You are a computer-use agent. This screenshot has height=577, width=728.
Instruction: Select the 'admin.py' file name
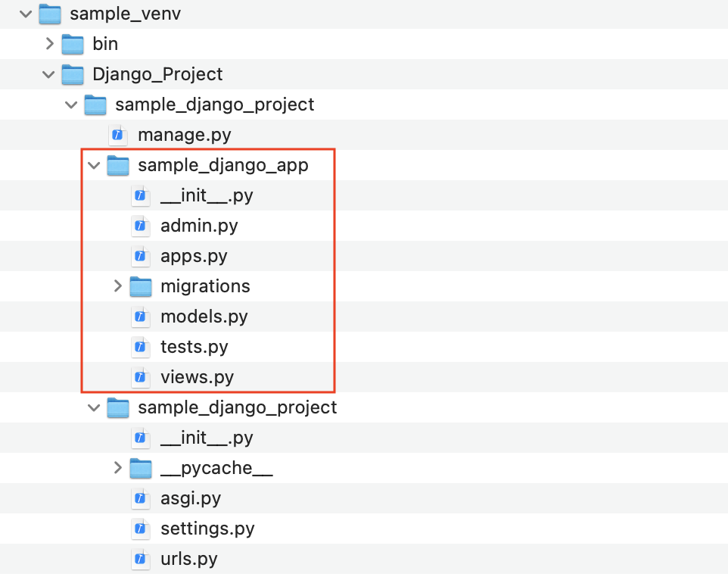point(199,226)
